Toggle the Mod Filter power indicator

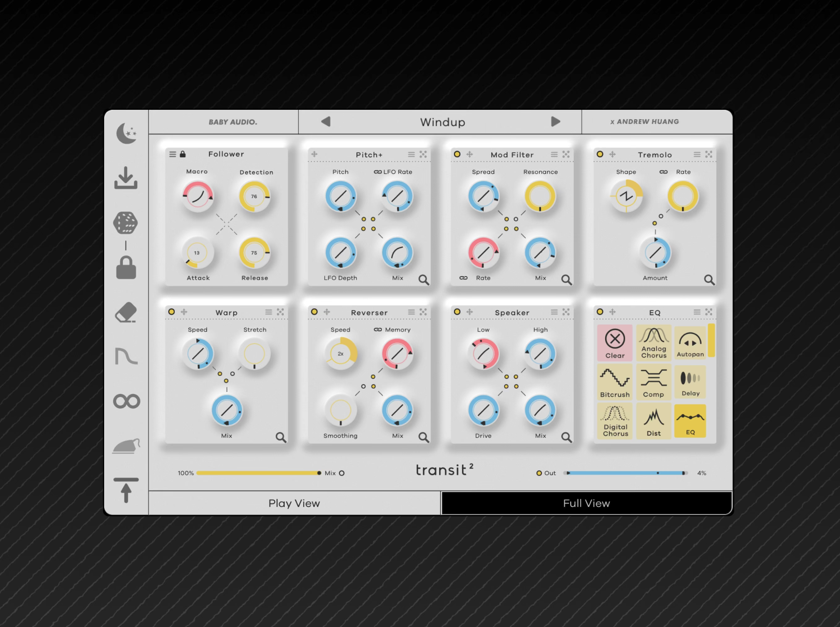pos(457,154)
